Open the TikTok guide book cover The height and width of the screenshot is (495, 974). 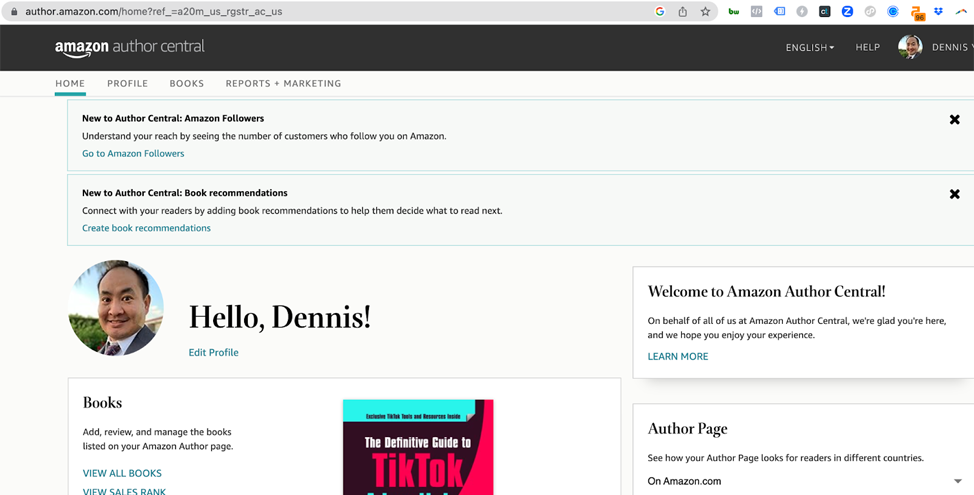coord(418,447)
